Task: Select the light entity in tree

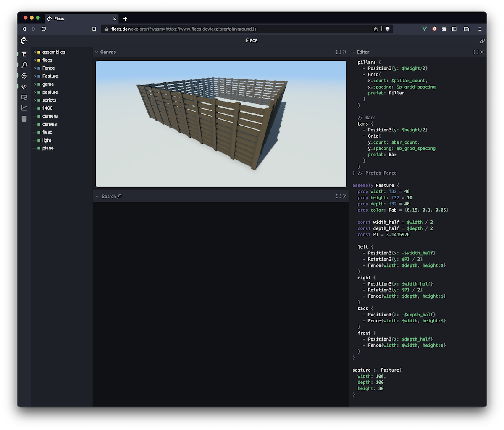Action: pos(47,140)
